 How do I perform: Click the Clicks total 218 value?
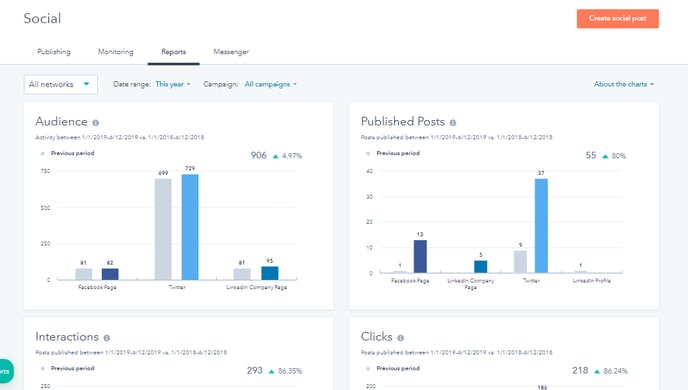[580, 371]
